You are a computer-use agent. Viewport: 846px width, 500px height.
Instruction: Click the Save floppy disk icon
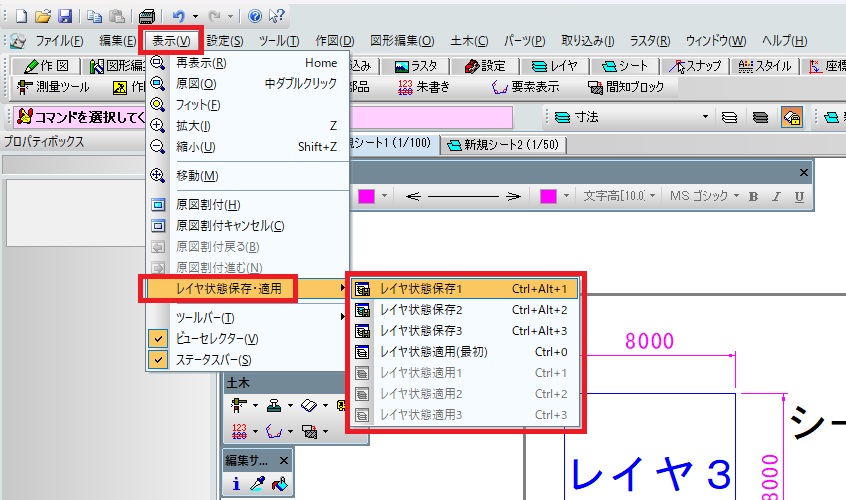tap(65, 16)
